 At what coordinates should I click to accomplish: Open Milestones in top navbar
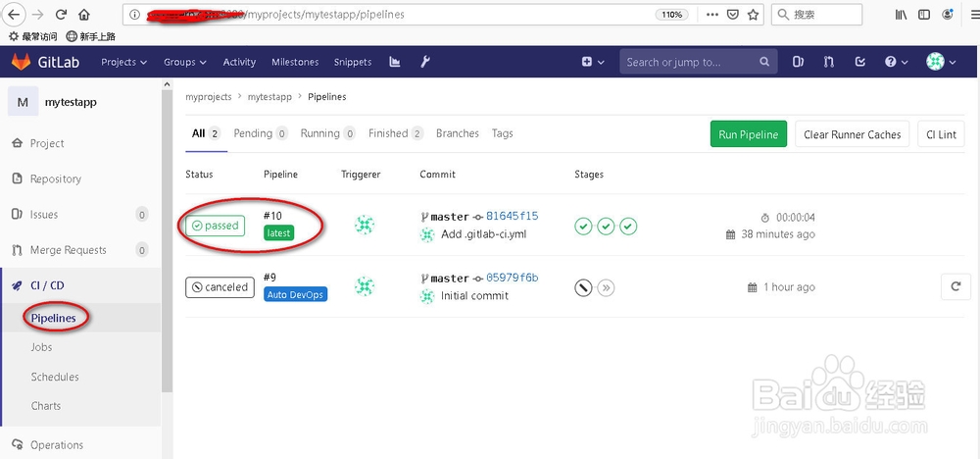295,62
